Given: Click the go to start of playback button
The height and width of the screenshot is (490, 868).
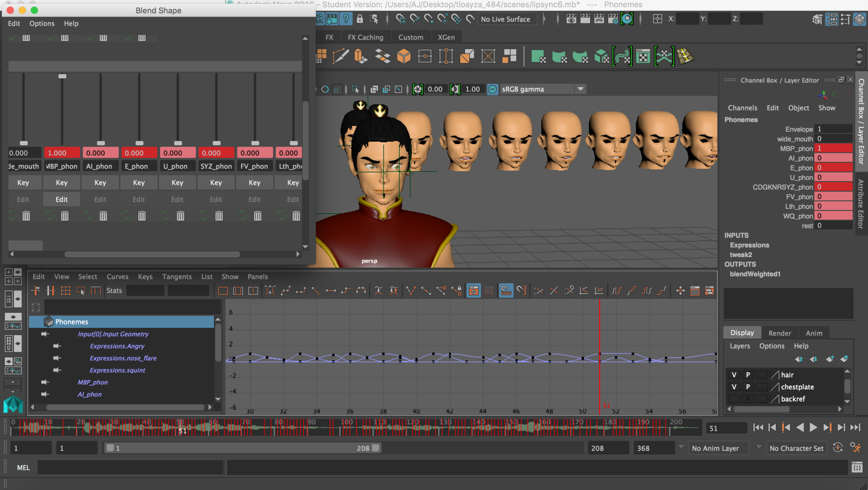Looking at the screenshot, I should point(758,428).
